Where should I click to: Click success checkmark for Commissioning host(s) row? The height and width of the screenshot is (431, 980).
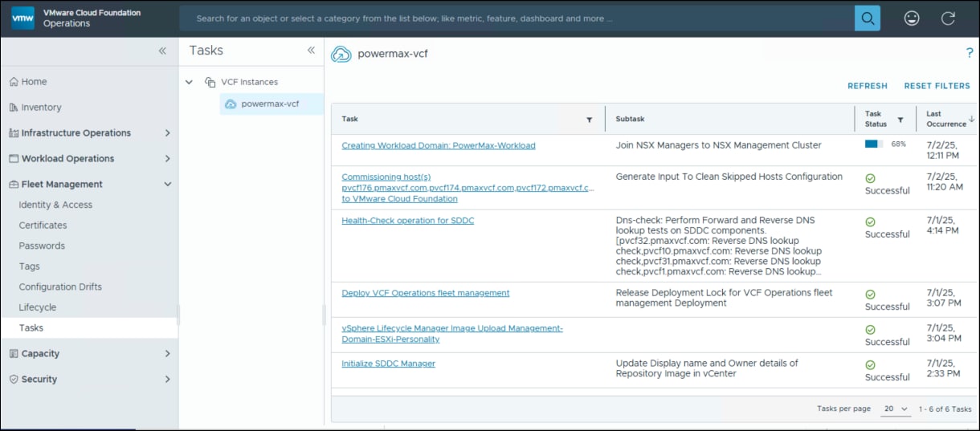click(x=870, y=178)
